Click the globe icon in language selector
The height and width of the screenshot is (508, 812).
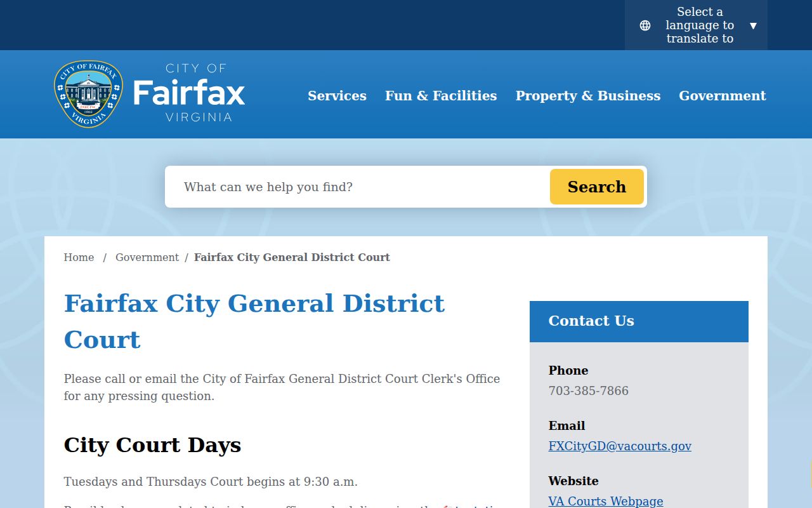click(645, 25)
